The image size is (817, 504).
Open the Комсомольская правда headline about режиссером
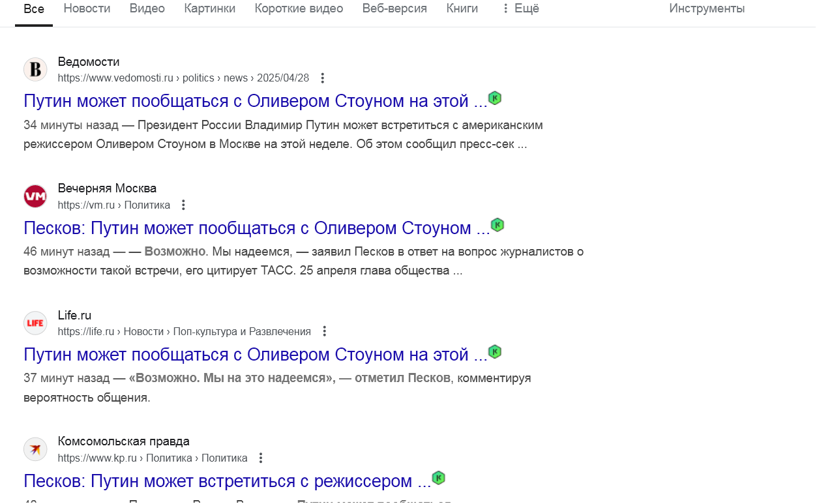pyautogui.click(x=228, y=481)
